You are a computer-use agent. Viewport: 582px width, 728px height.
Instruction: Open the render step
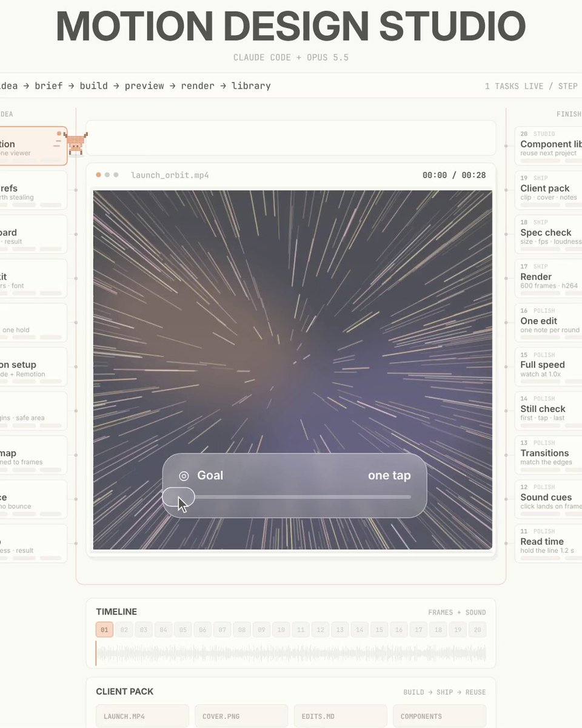coord(198,86)
